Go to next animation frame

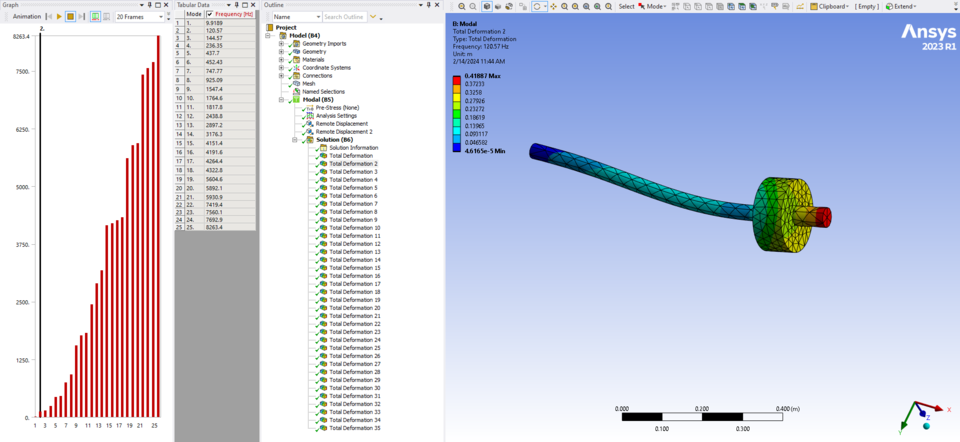coord(81,17)
